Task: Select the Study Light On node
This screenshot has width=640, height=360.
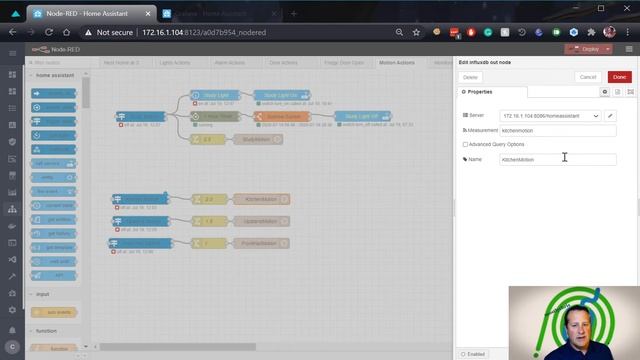Action: 282,95
